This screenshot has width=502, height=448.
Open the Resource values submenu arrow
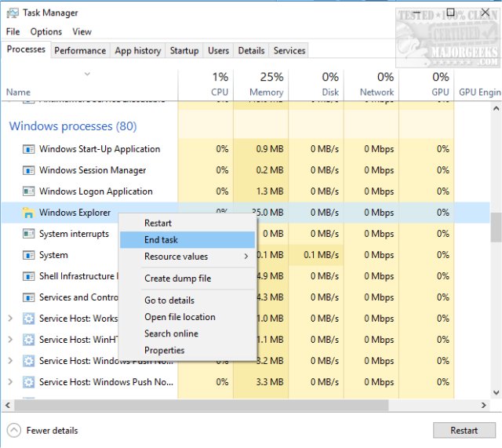click(x=246, y=257)
